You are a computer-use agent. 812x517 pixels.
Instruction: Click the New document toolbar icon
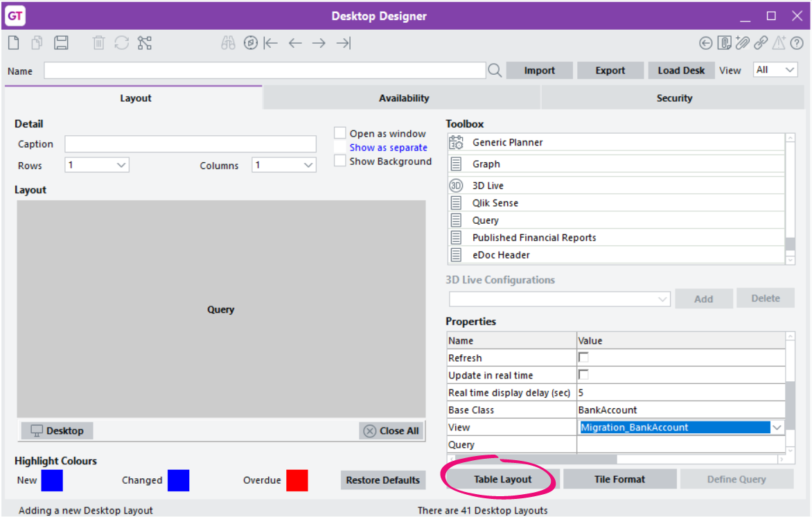tap(14, 42)
